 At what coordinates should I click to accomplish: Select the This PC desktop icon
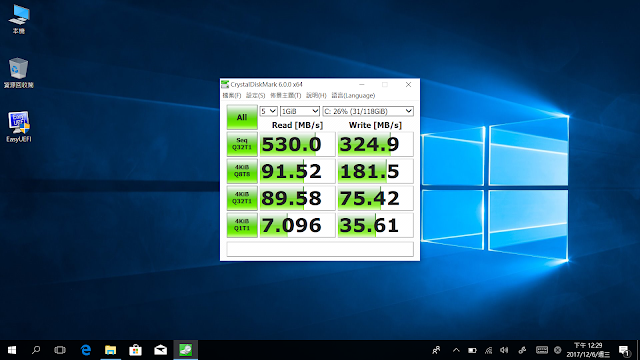pos(19,19)
